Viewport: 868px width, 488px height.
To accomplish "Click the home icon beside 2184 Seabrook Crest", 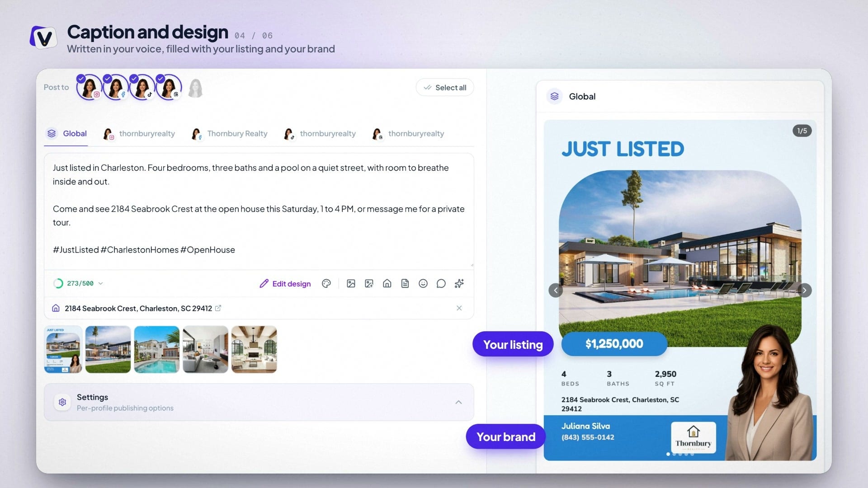I will point(56,308).
